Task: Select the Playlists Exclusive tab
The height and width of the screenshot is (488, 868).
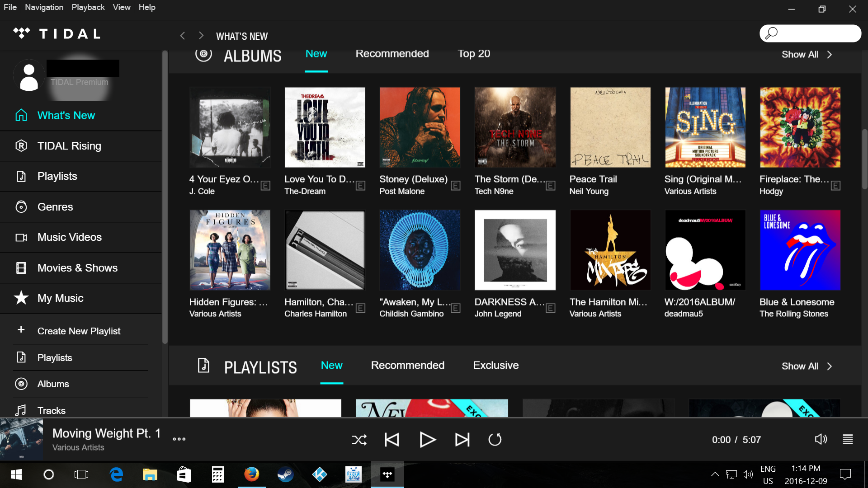Action: pyautogui.click(x=495, y=365)
